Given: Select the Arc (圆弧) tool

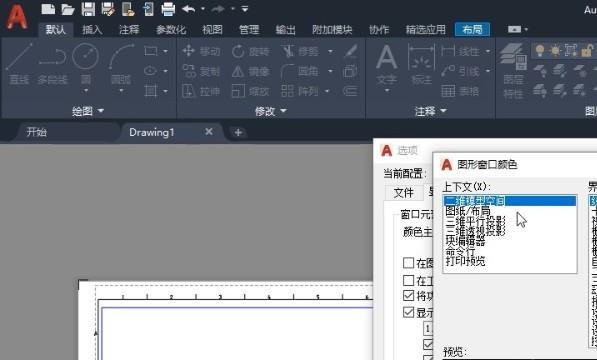Looking at the screenshot, I should click(121, 64).
